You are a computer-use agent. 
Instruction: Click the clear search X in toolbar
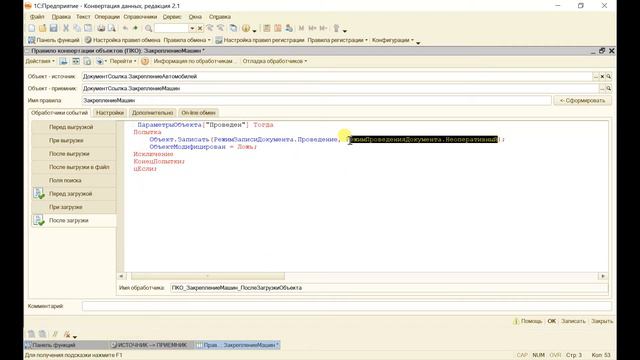click(x=200, y=28)
